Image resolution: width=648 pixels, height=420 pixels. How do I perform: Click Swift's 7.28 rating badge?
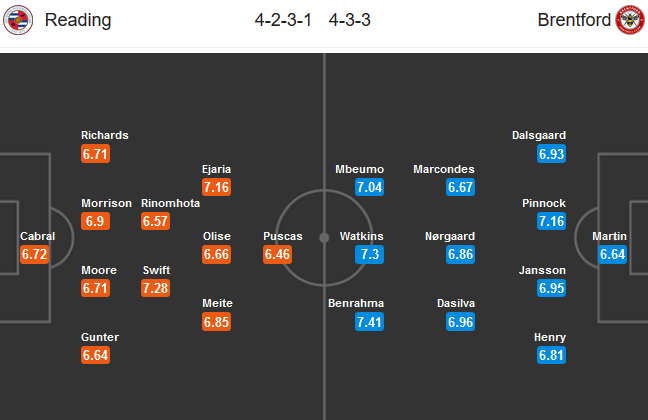click(156, 288)
